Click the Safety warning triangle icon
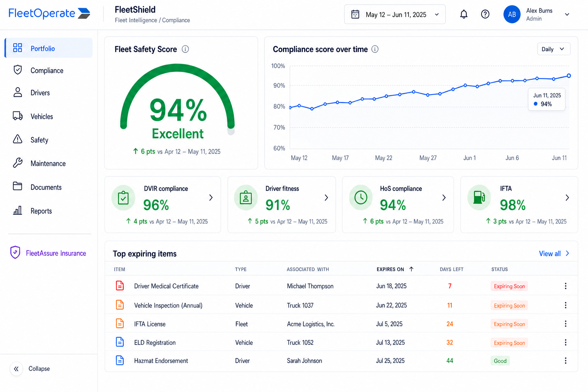Image resolution: width=588 pixels, height=392 pixels. click(18, 139)
